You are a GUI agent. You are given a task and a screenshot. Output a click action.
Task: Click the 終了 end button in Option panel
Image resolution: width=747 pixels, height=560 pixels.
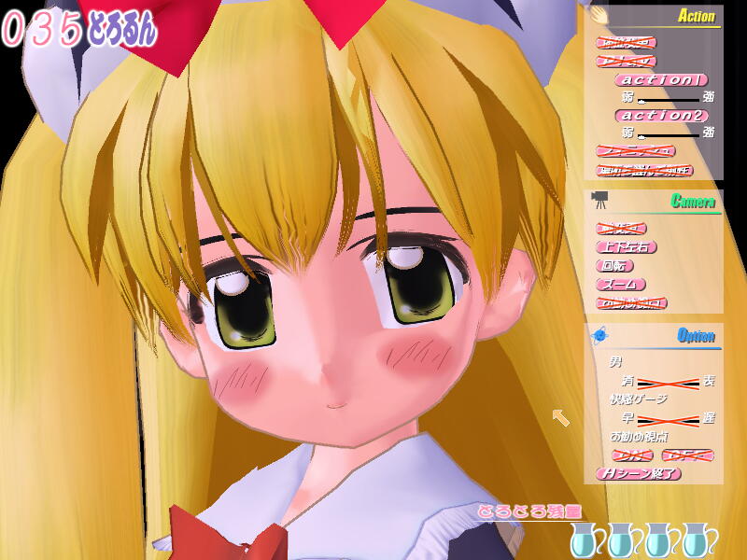(x=639, y=474)
